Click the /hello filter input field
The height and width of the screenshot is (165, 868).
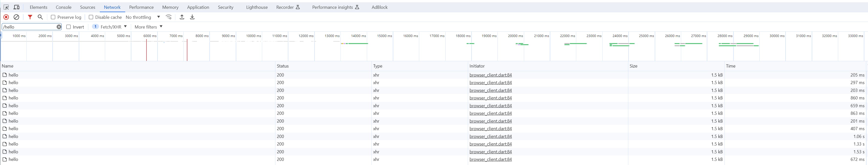tap(30, 27)
